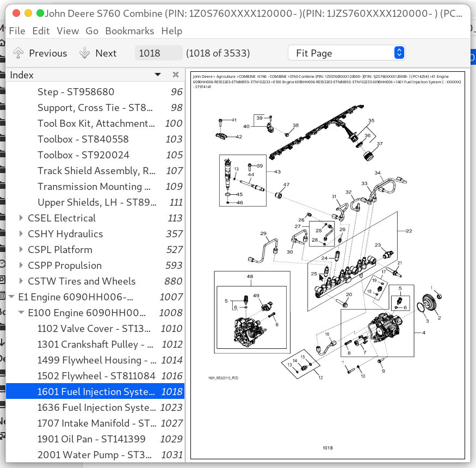Collapse the E100 Engine 6090HH00 node

point(21,312)
